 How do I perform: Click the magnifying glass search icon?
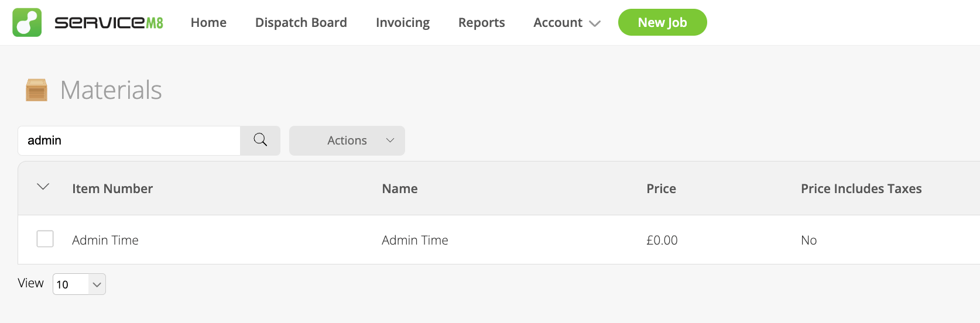click(261, 140)
